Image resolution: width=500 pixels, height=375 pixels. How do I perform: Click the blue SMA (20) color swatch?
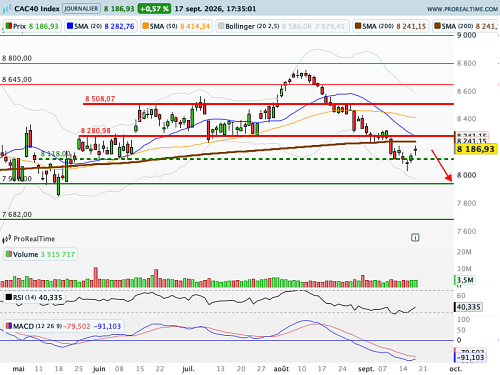(x=70, y=26)
